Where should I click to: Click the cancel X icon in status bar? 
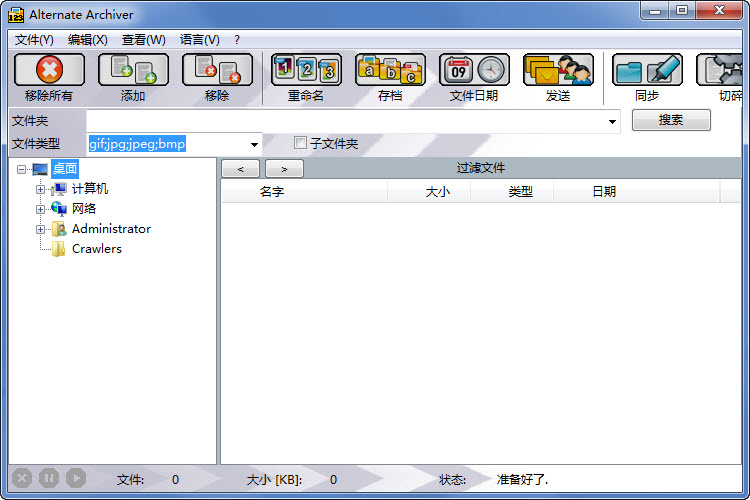click(22, 478)
